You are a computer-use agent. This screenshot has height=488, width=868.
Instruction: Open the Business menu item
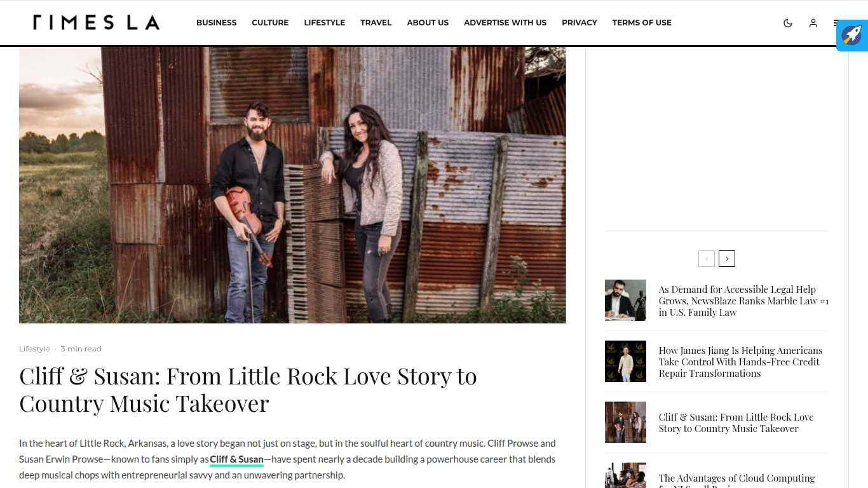click(x=216, y=23)
